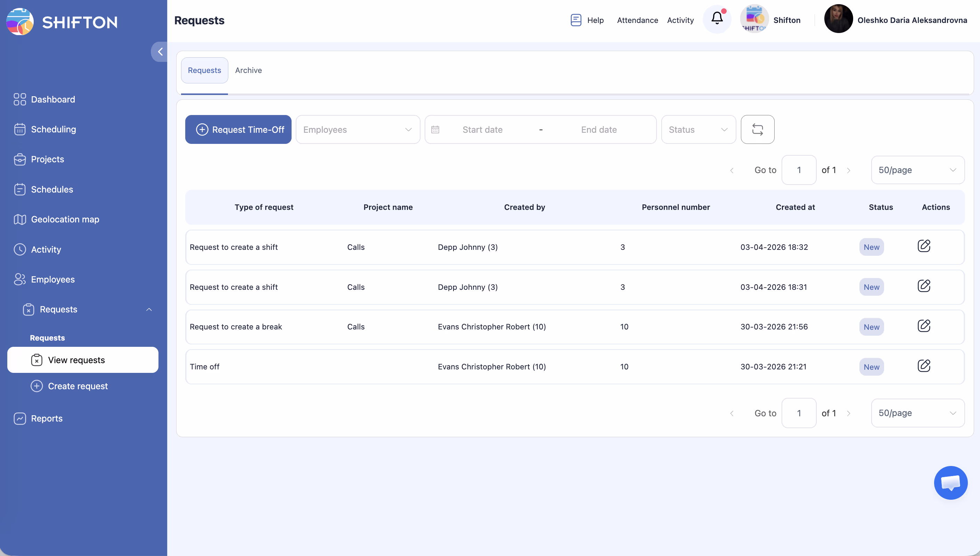This screenshot has height=556, width=980.
Task: Collapse the Requests sidebar submenu
Action: 149,309
